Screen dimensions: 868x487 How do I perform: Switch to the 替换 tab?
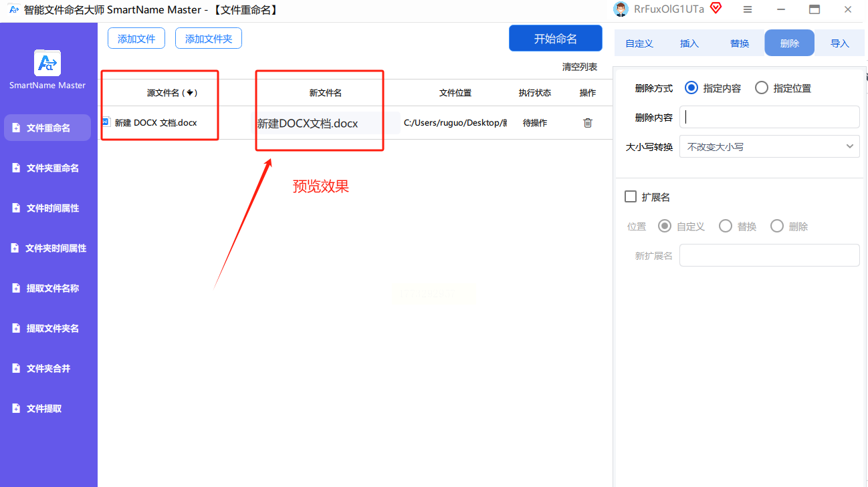click(740, 43)
